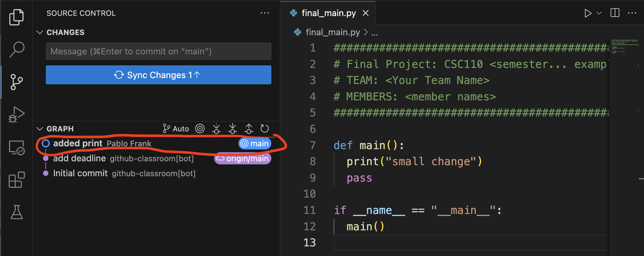Open the run button dropdown arrow
The height and width of the screenshot is (256, 644).
tap(599, 13)
